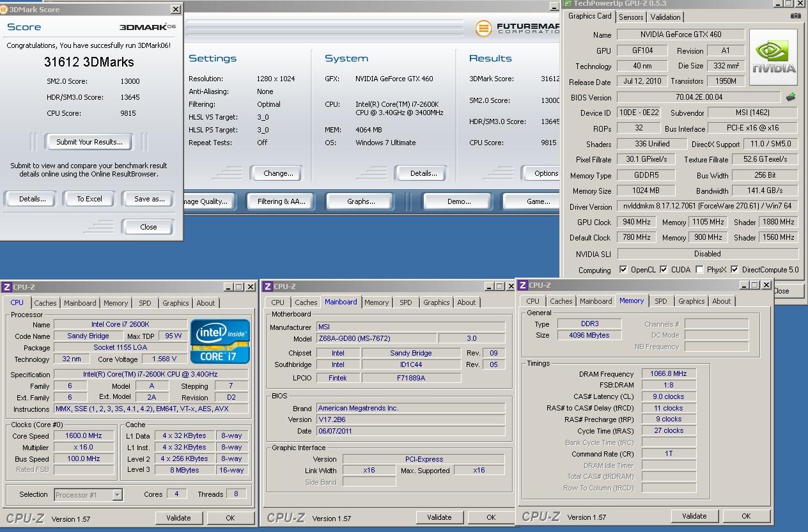Open Graphics tab in Mainboard CPU-Z window
The image size is (808, 532).
click(437, 302)
